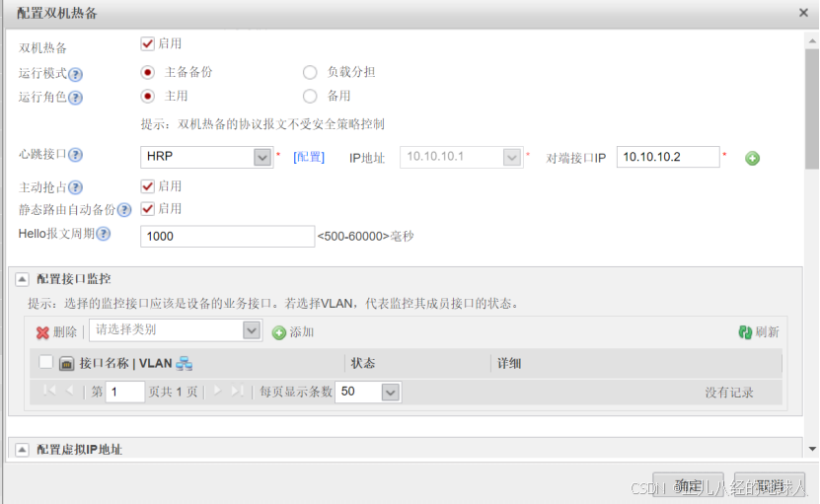Viewport: 820px width, 504px height.
Task: Open help icon next to 主动抢占
Action: pos(75,187)
